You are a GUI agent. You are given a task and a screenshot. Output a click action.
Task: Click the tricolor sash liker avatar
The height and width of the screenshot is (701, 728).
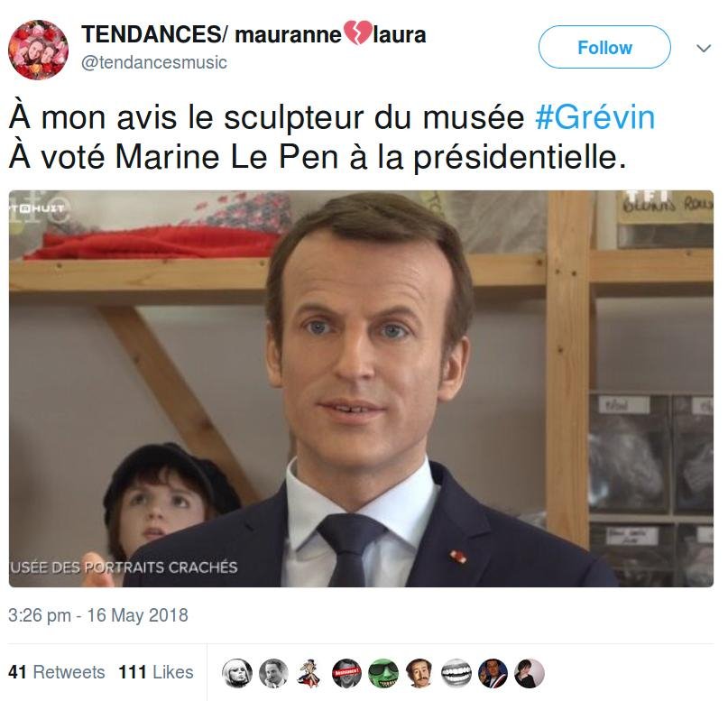(x=493, y=673)
